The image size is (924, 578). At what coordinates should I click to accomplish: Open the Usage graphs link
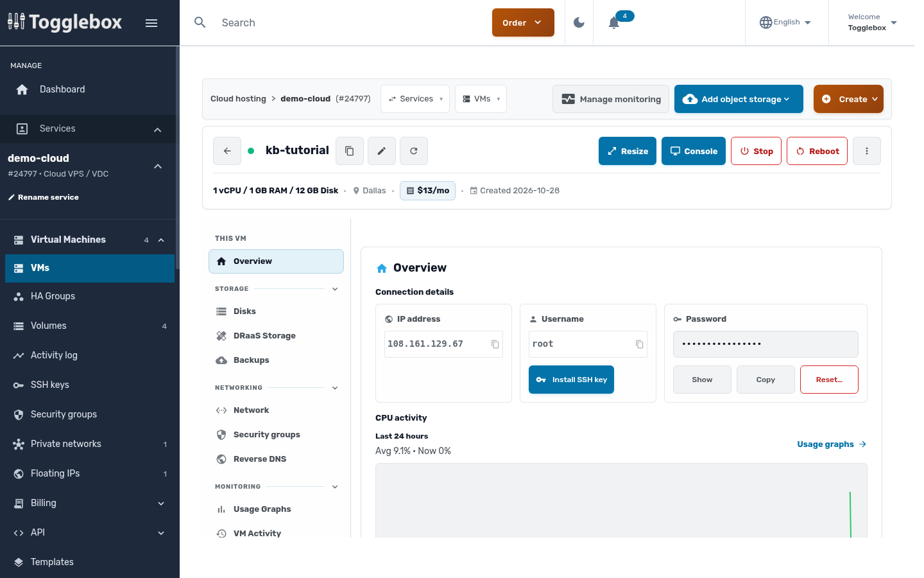(832, 444)
